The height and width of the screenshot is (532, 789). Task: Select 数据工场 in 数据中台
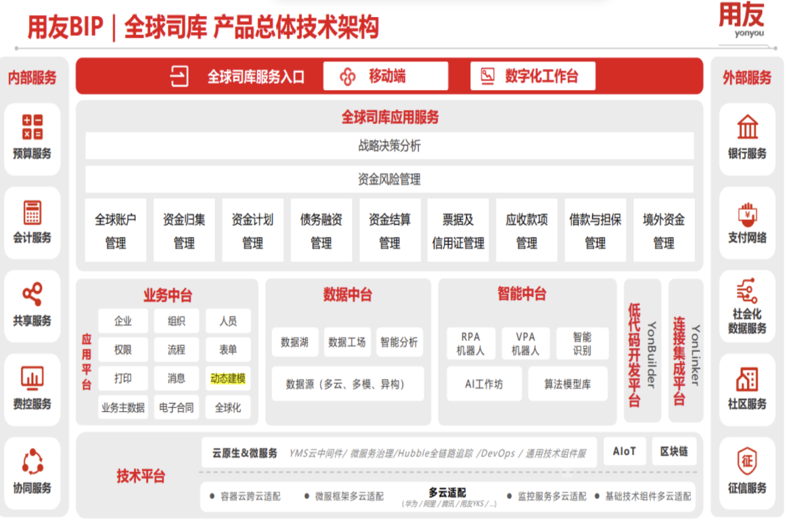[x=347, y=342]
